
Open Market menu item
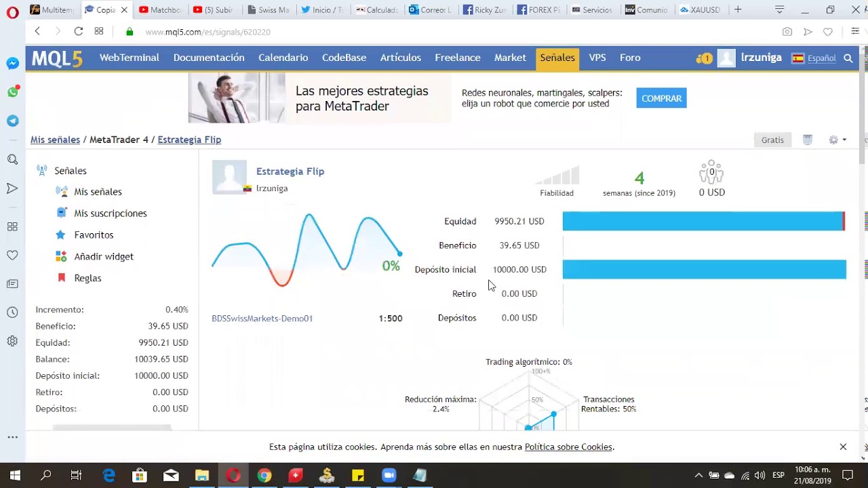click(x=510, y=58)
